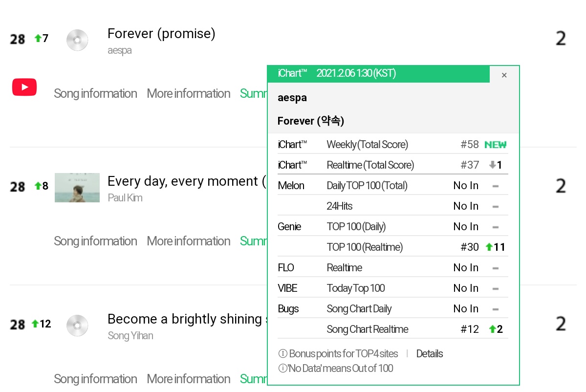Open More information for Every day, every moment
The image size is (586, 392).
click(188, 241)
